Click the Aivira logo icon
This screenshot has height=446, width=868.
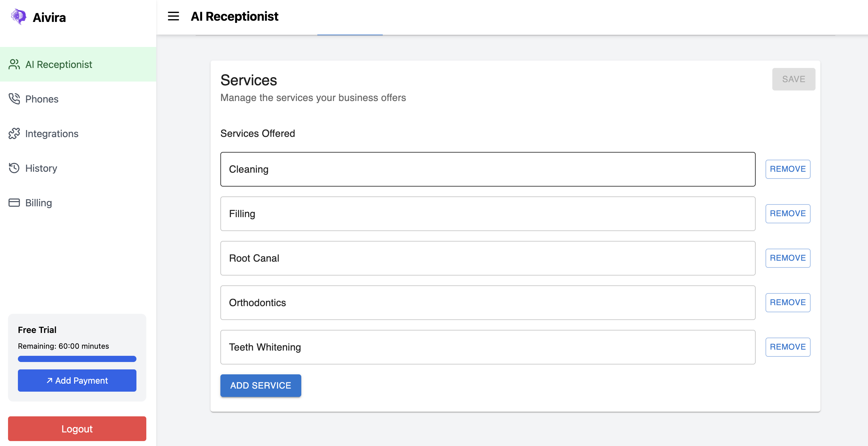(19, 16)
